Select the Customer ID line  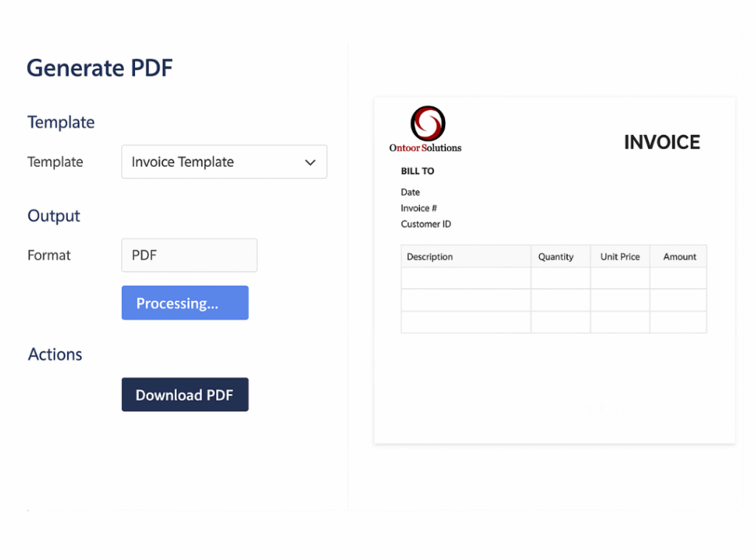point(426,224)
